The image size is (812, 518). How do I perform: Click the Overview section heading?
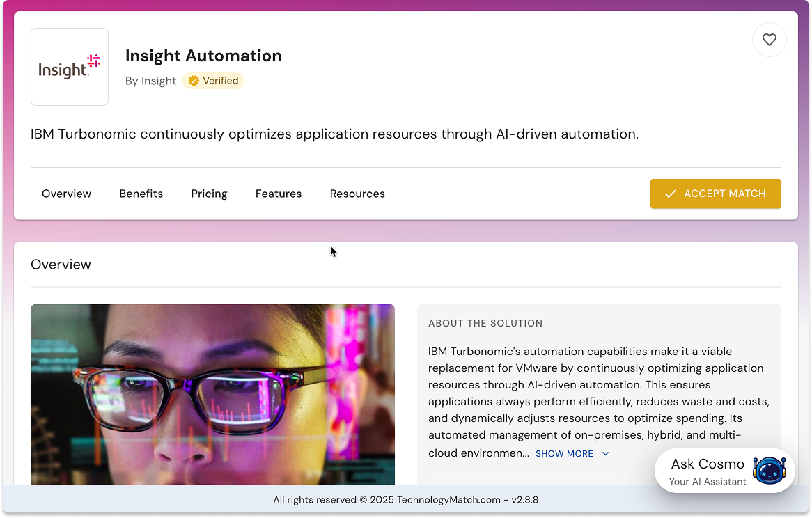tap(61, 265)
